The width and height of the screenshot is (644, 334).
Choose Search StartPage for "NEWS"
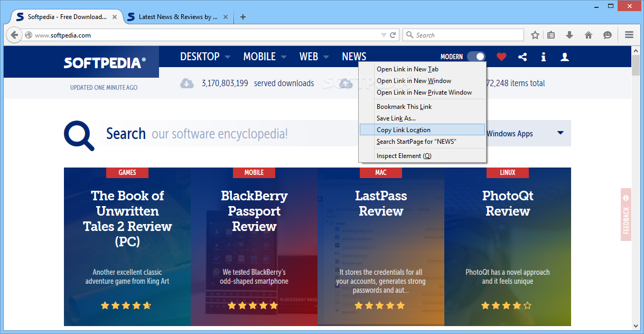(422, 142)
